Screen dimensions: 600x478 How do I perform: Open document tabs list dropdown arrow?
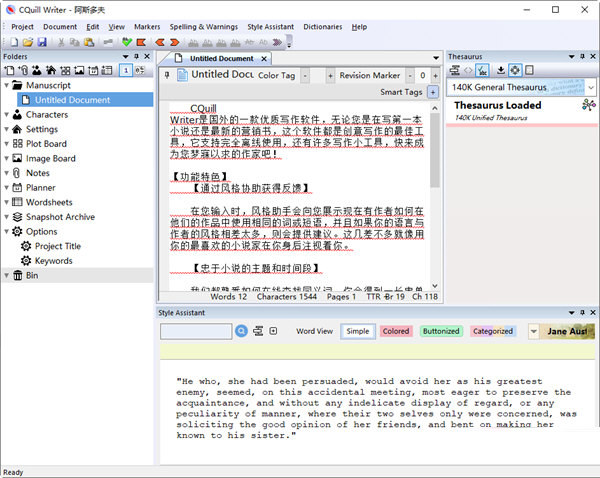click(x=436, y=58)
